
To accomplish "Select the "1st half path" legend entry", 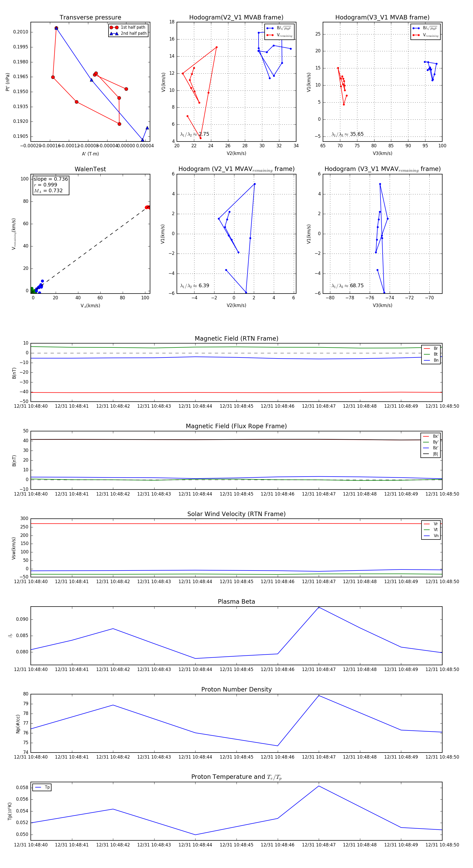I will point(128,27).
